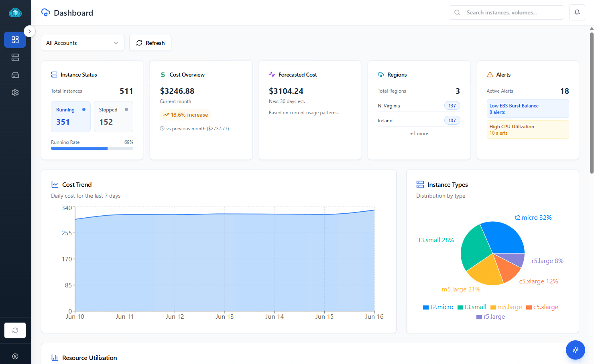Click the High CPU Utilization alert

click(528, 129)
